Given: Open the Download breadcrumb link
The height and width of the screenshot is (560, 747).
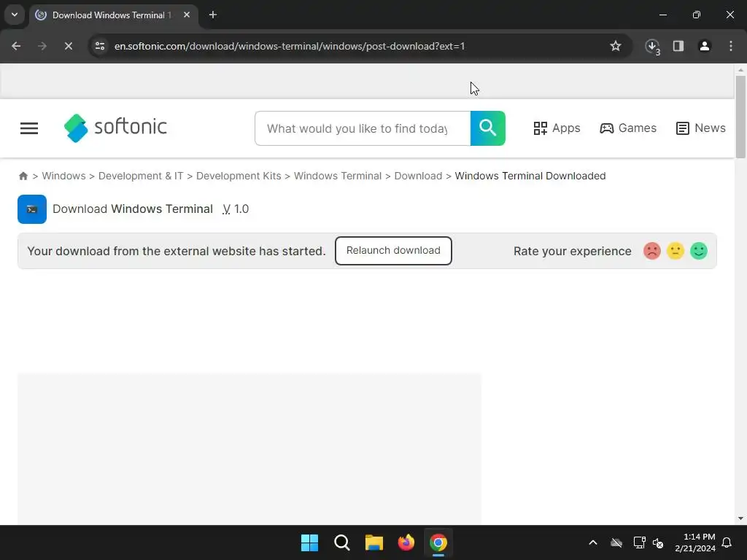Looking at the screenshot, I should [418, 176].
